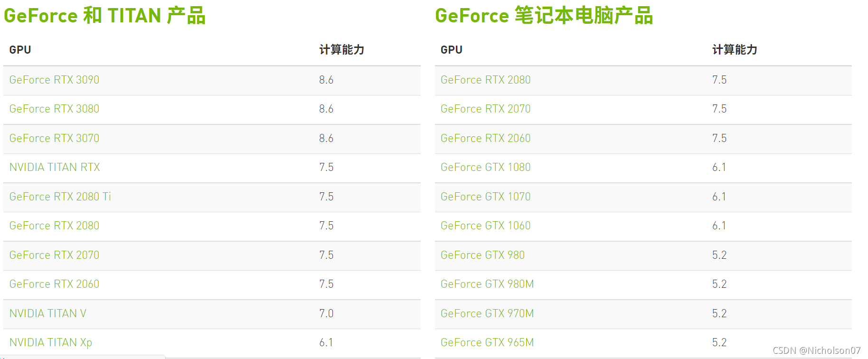This screenshot has width=868, height=359.
Task: Click 计算能力 column header in notebook table
Action: pyautogui.click(x=735, y=50)
